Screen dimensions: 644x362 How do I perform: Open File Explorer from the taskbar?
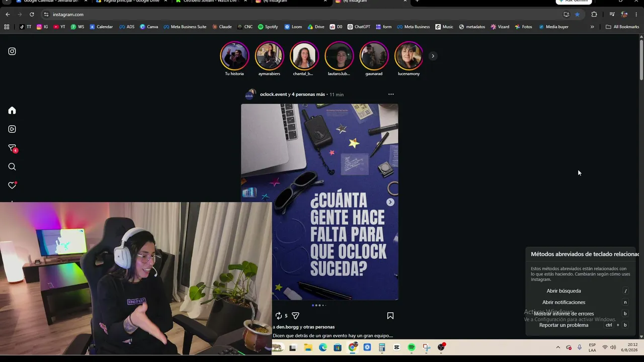click(x=308, y=347)
